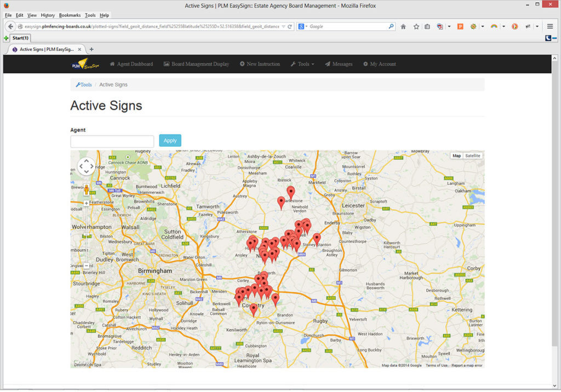Screen dimensions: 561x392
Task: Open the URL bar history dropdown arrow
Action: (x=283, y=26)
